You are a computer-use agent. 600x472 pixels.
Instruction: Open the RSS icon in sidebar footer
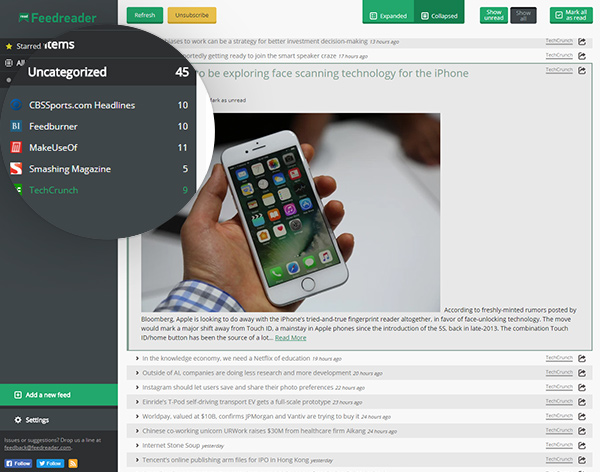click(86, 464)
